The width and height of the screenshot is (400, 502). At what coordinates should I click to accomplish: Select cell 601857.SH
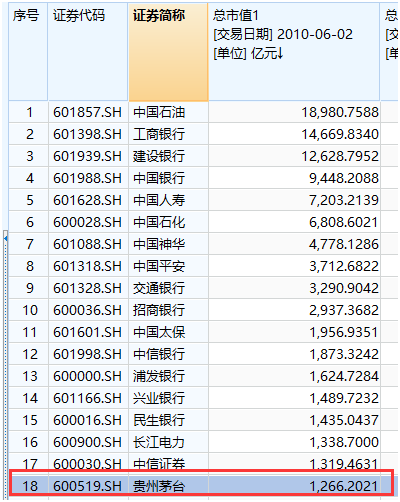pos(88,112)
